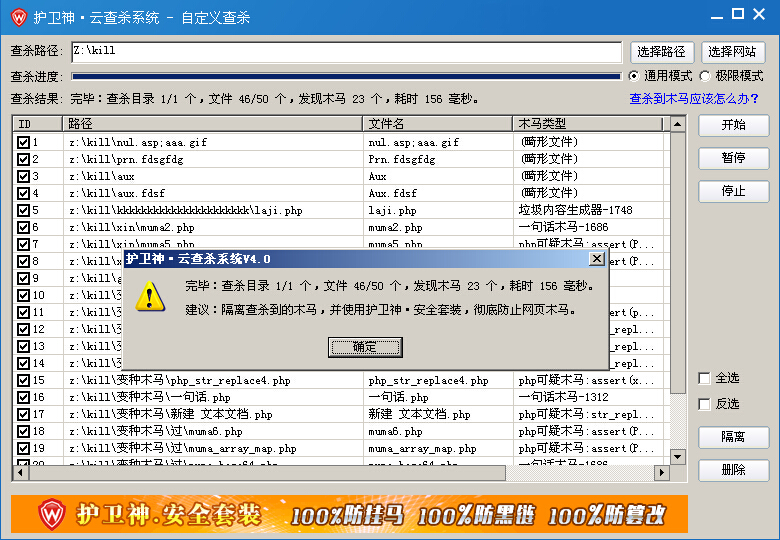
Task: Sort by the 木马类型 column header
Action: point(587,124)
